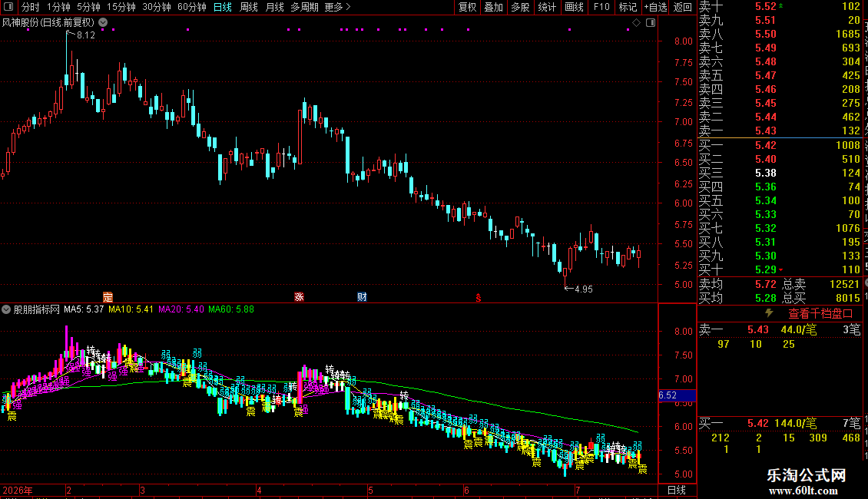Click the 2026年 date label
868x499 pixels.
[x=18, y=490]
